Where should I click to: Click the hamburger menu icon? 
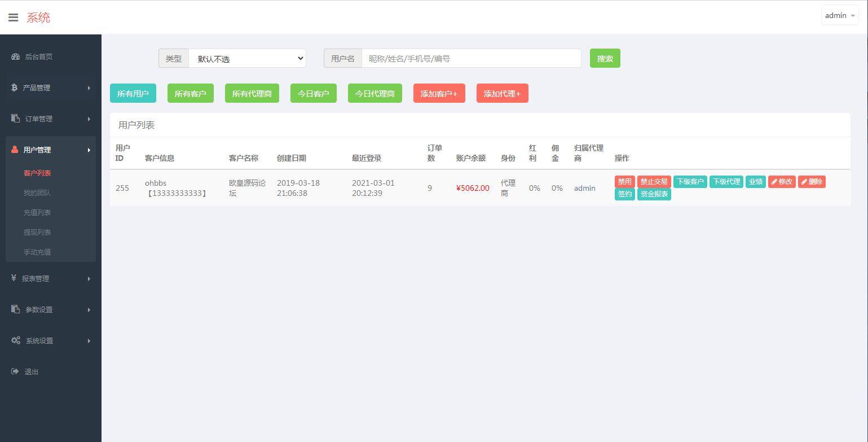click(13, 17)
